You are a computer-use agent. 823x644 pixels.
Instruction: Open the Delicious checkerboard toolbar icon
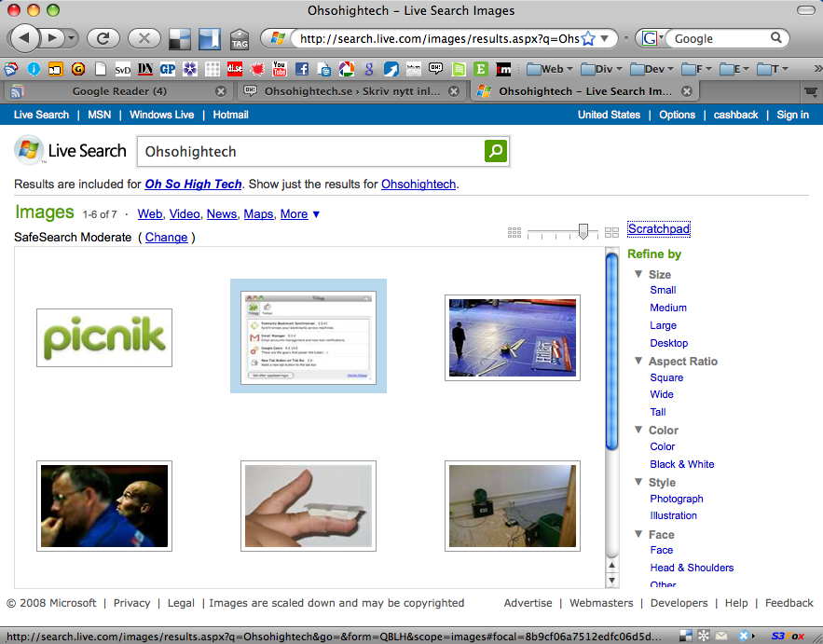(x=180, y=38)
